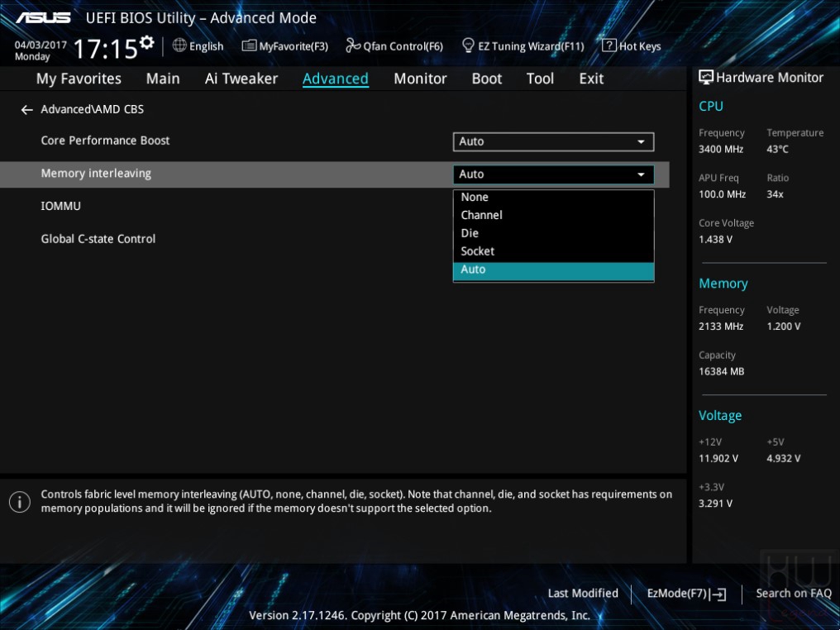Select Core Performance Boost label

105,141
